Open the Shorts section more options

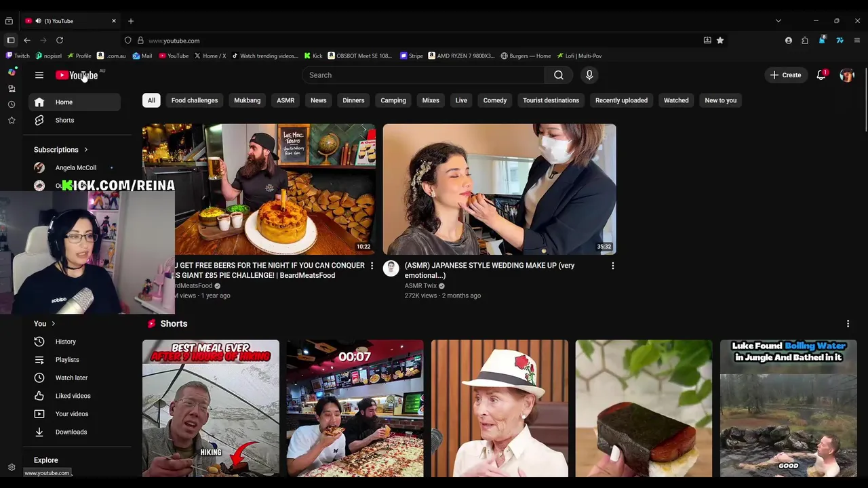point(848,324)
